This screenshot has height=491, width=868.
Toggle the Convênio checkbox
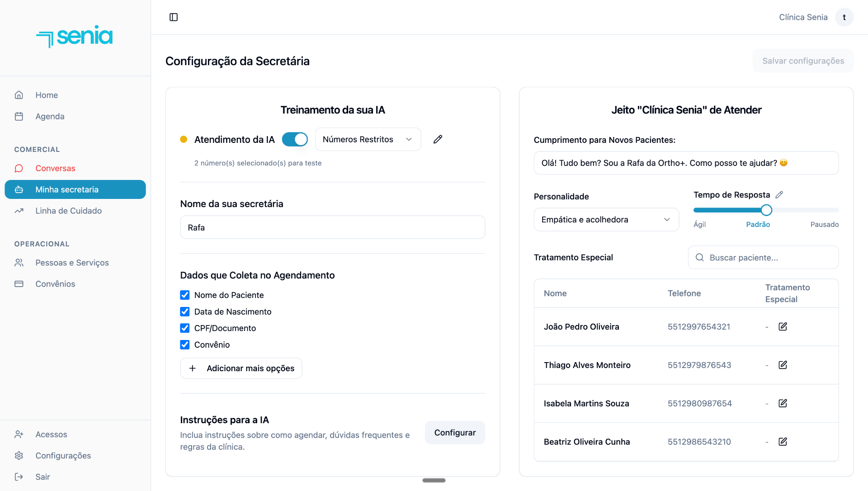(x=184, y=345)
